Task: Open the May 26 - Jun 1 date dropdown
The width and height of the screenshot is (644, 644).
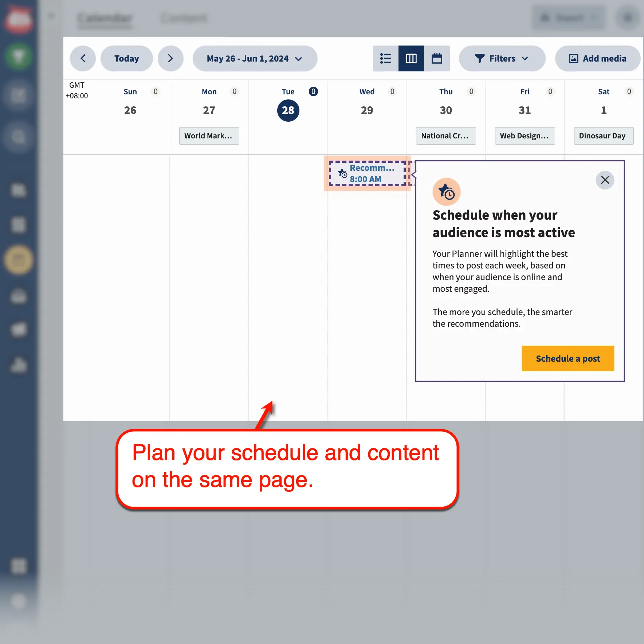Action: pyautogui.click(x=254, y=58)
